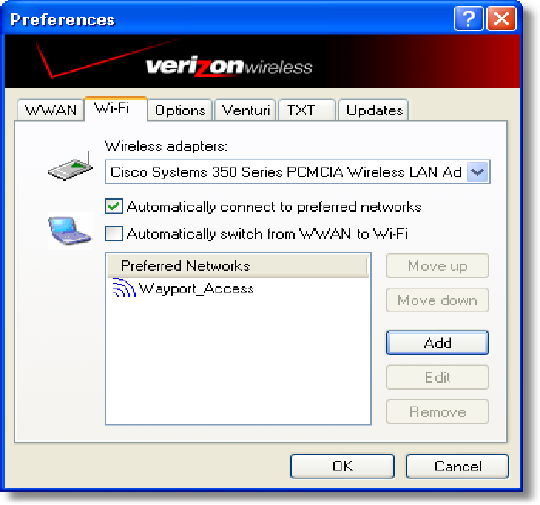Click the blue laptop icon
This screenshot has width=540, height=505.
click(x=70, y=230)
